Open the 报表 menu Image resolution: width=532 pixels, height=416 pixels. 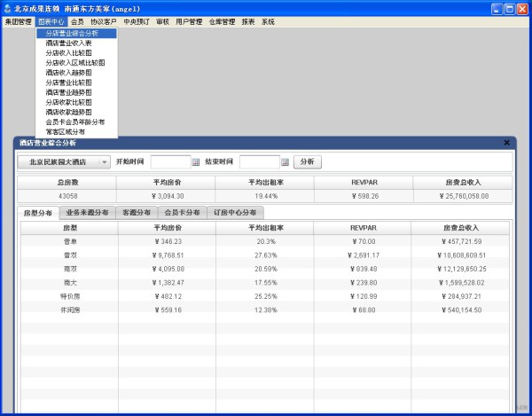click(248, 21)
